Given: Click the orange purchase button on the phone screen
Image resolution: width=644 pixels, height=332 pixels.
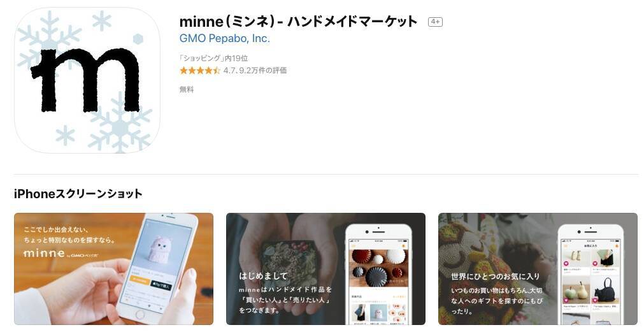Looking at the screenshot, I should (x=140, y=280).
